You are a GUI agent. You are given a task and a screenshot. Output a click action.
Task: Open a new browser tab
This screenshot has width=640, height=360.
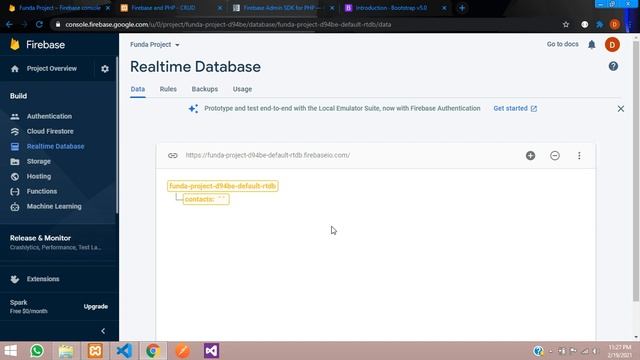[462, 8]
